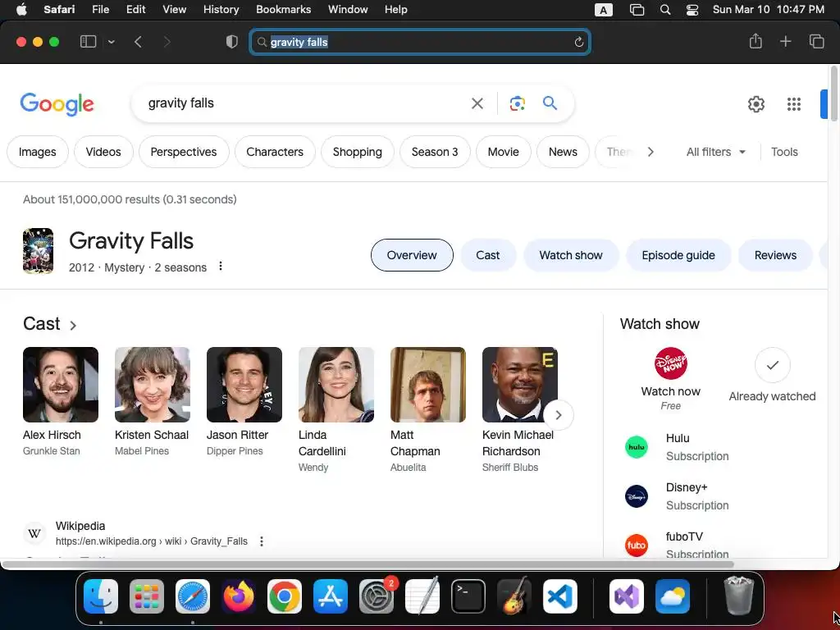
Task: Open the All filters dropdown
Action: tap(715, 152)
